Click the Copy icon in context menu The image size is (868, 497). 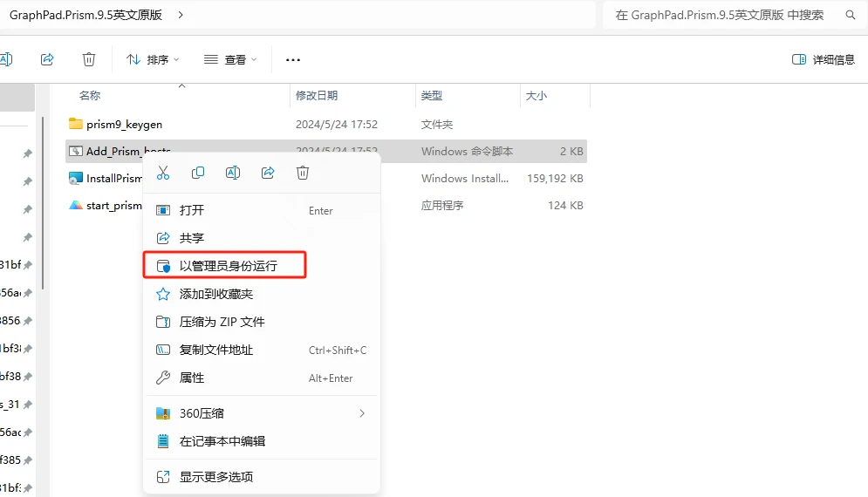tap(198, 173)
